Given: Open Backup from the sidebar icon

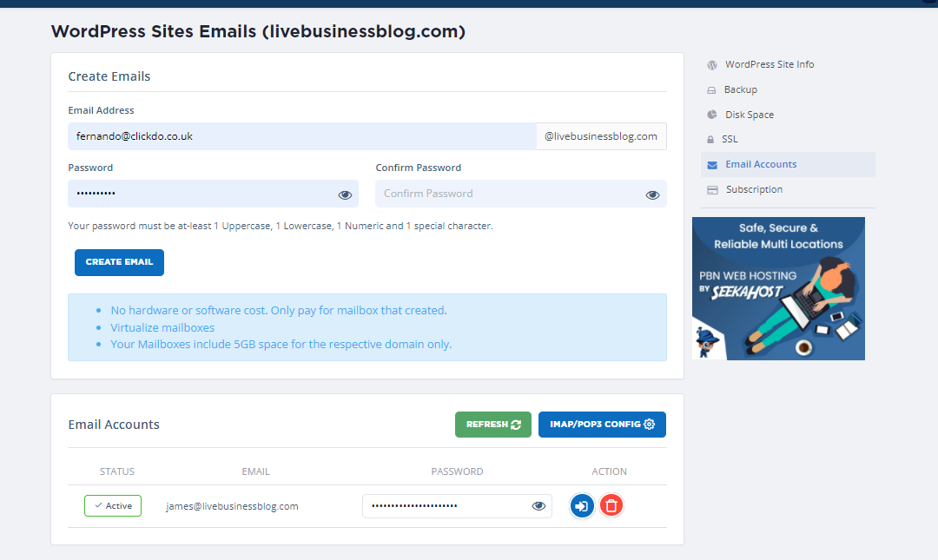Looking at the screenshot, I should point(712,89).
